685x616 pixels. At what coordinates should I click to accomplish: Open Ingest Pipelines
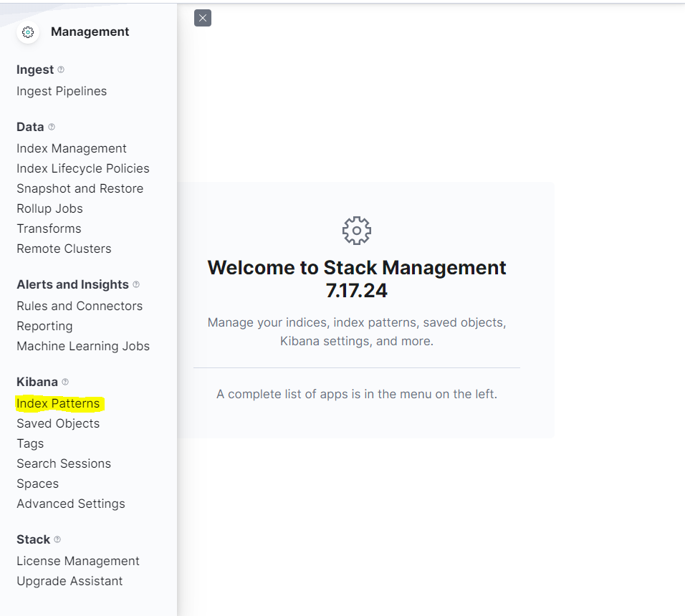click(62, 91)
